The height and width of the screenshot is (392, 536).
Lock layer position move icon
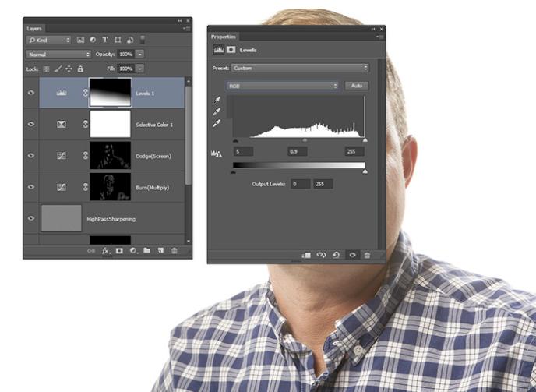(x=69, y=69)
